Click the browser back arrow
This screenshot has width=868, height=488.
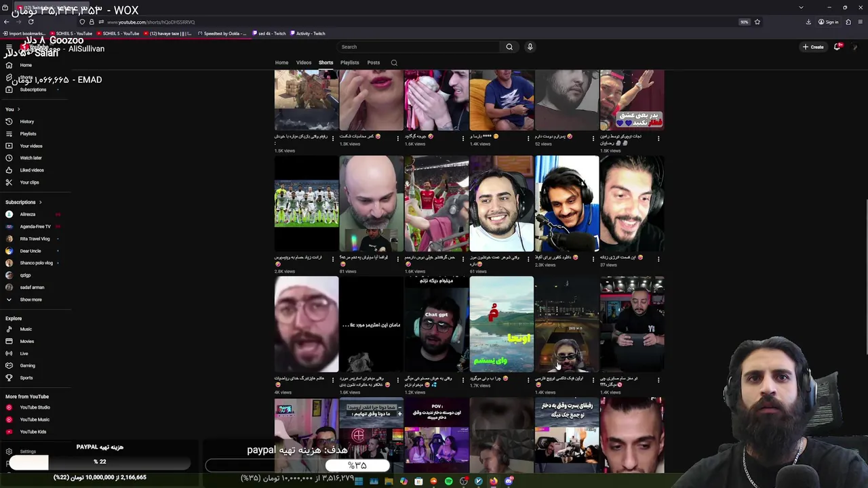pos(6,22)
